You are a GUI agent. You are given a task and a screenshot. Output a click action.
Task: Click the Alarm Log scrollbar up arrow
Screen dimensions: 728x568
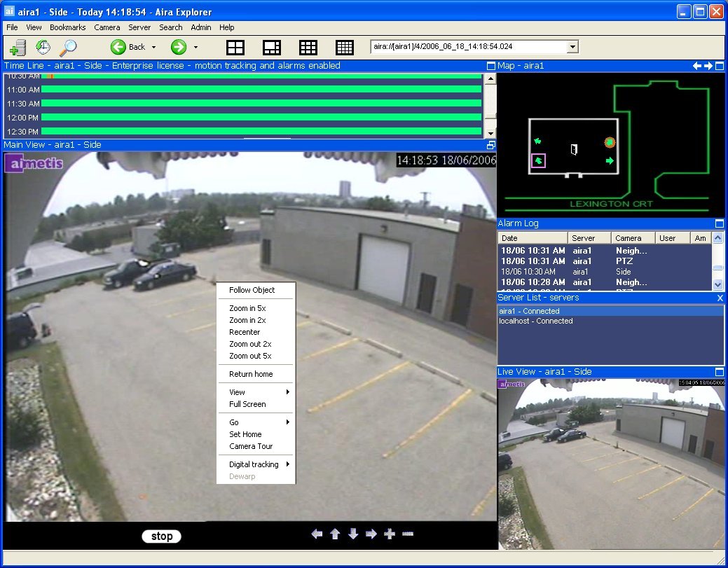coord(717,239)
